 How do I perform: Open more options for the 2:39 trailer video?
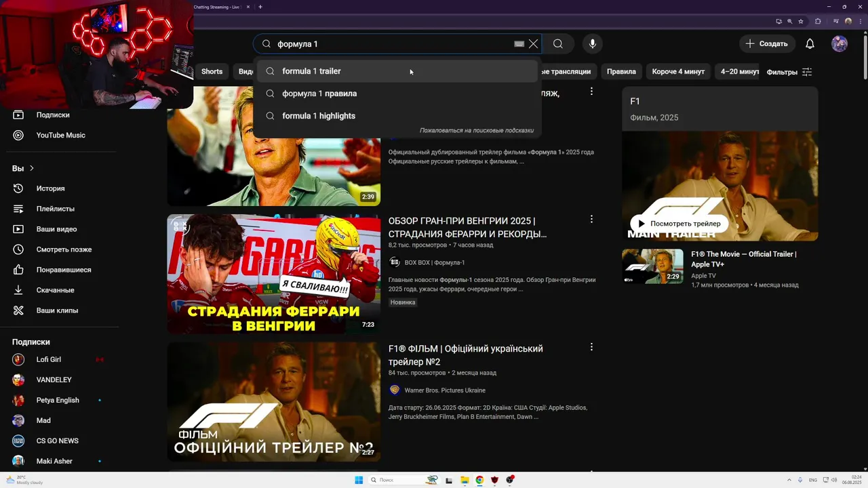[591, 91]
